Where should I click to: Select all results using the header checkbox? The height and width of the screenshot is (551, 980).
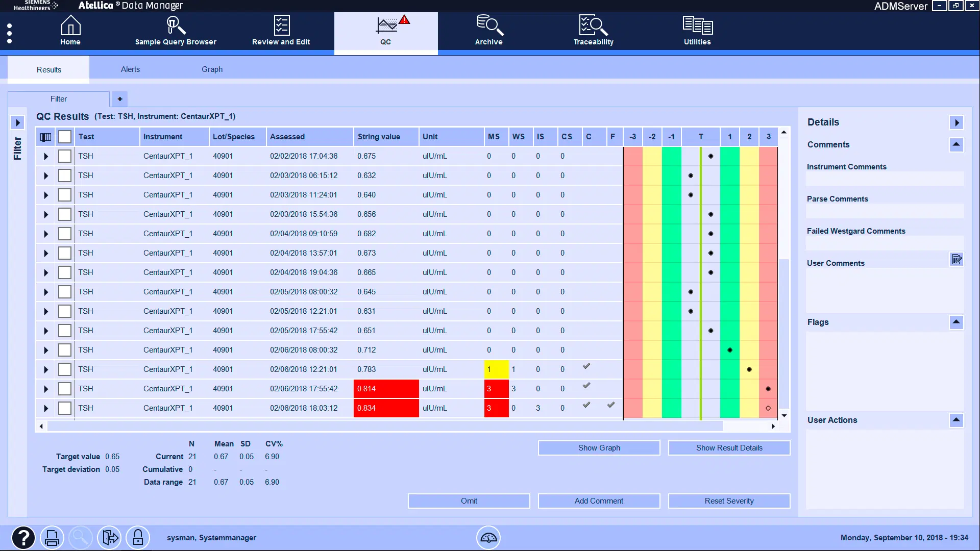tap(65, 136)
